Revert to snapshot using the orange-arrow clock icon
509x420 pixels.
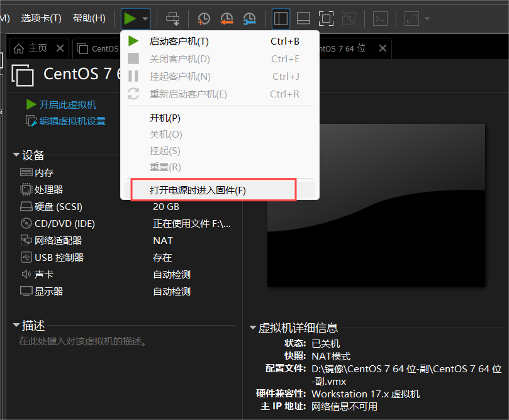tap(227, 18)
